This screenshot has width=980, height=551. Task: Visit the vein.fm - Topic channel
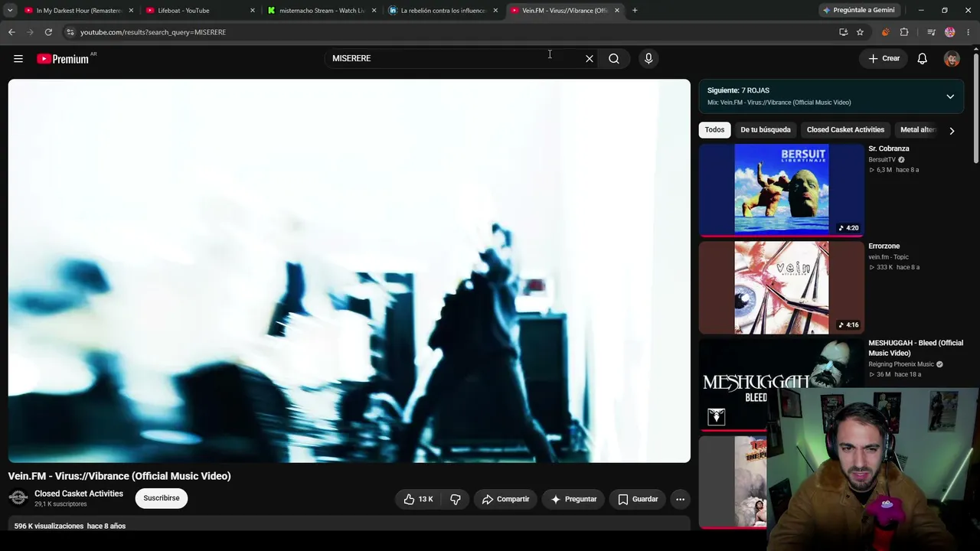tap(888, 257)
